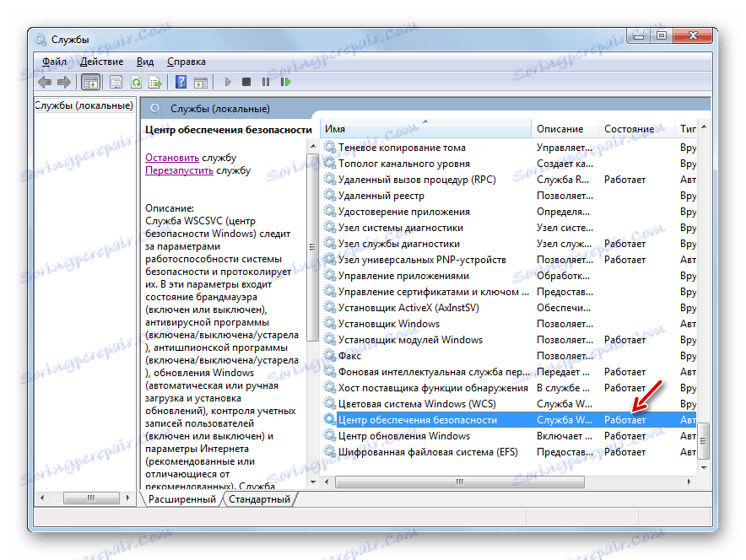Click the Остановить service link

pos(172,158)
